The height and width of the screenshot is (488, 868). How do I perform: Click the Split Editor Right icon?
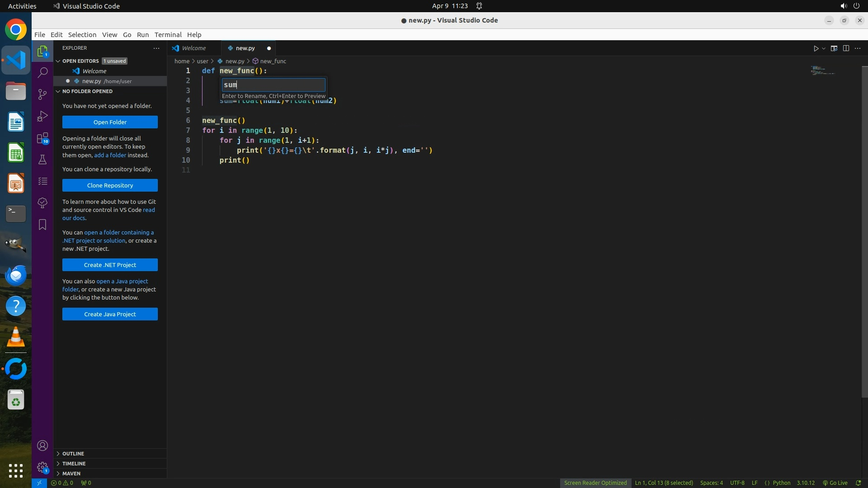coord(846,48)
